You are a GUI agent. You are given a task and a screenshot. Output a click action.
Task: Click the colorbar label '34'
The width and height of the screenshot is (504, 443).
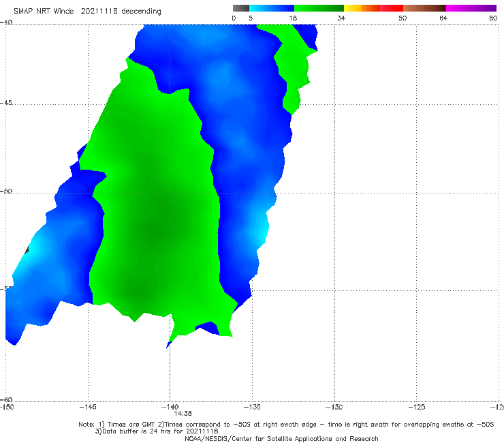click(x=341, y=18)
